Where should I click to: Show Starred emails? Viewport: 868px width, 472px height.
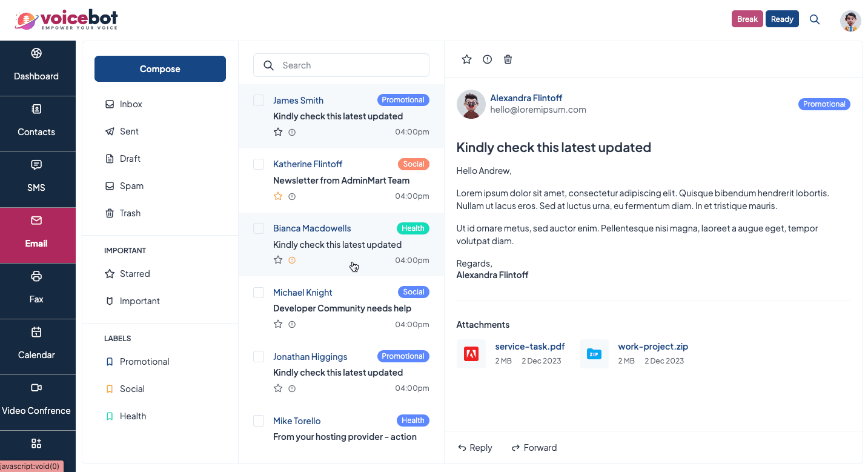134,274
